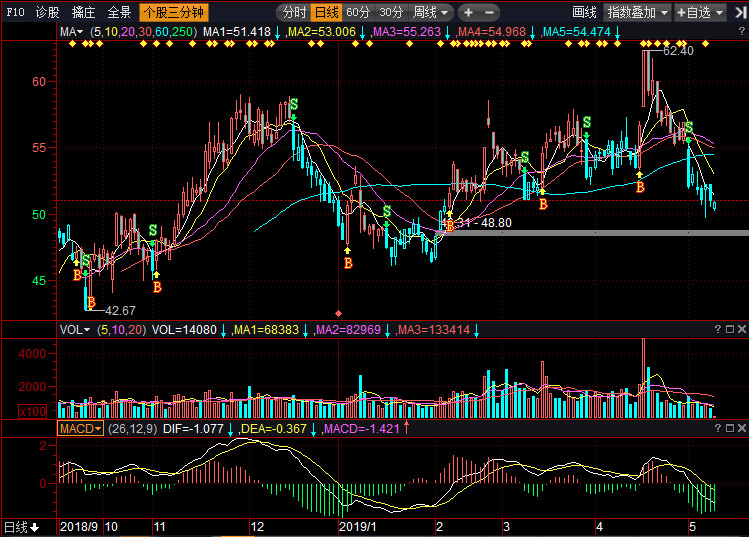Switch to 日线 daily chart period

point(327,12)
